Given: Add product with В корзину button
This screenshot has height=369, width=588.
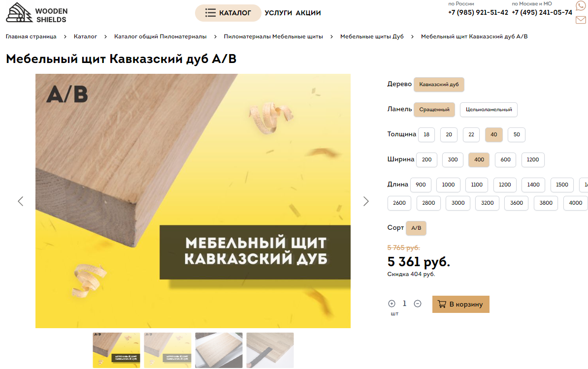Looking at the screenshot, I should click(460, 304).
